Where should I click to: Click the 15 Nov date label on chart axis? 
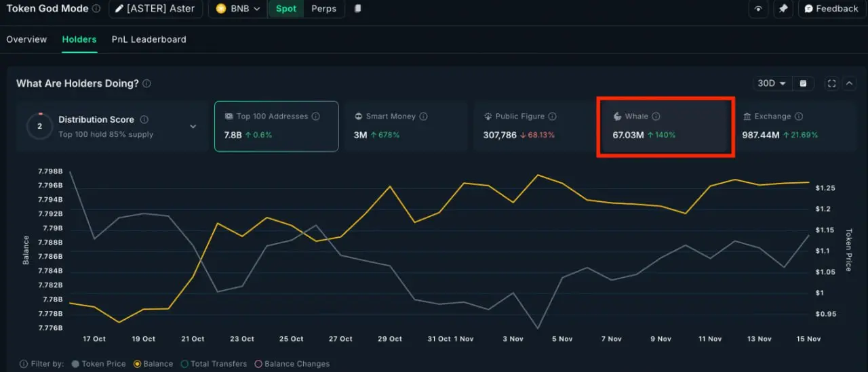click(808, 339)
